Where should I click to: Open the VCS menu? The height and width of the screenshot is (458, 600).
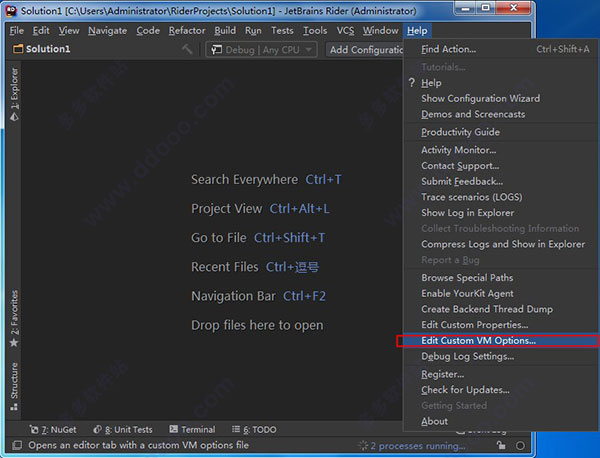345,31
